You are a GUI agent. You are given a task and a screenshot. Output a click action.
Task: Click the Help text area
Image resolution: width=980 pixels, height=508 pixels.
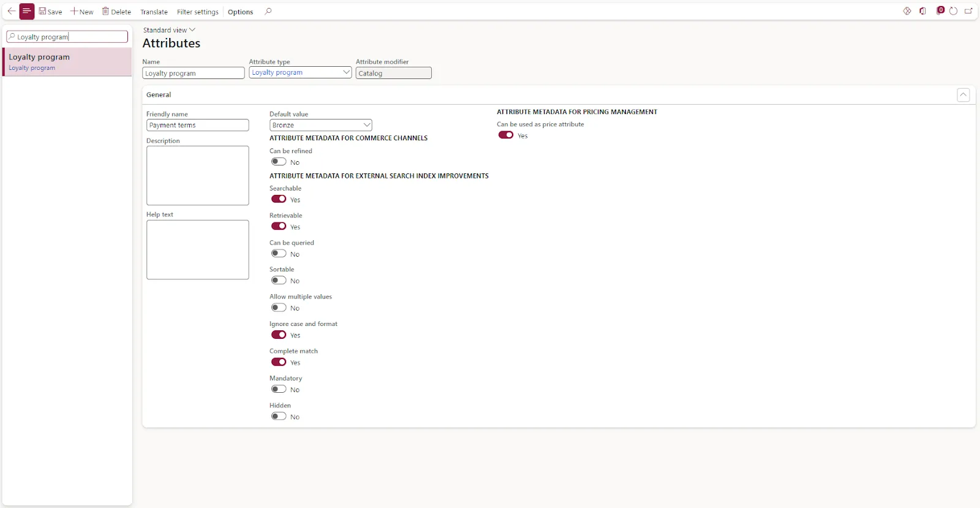coord(197,249)
